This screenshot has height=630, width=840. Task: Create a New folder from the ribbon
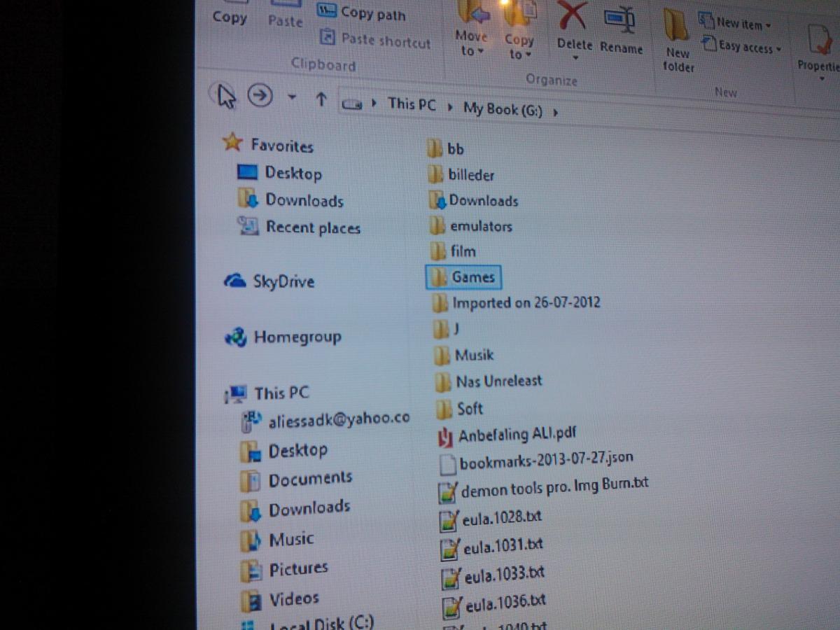click(x=678, y=42)
